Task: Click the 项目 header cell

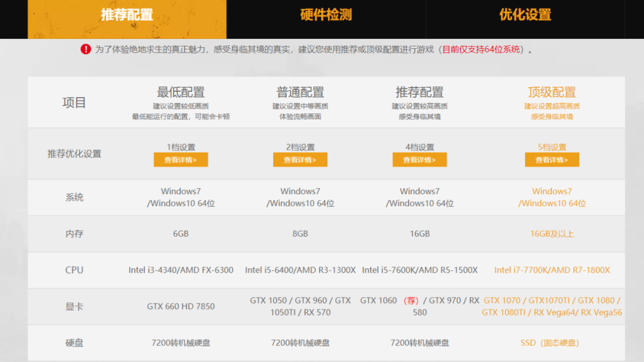Action: click(x=75, y=103)
